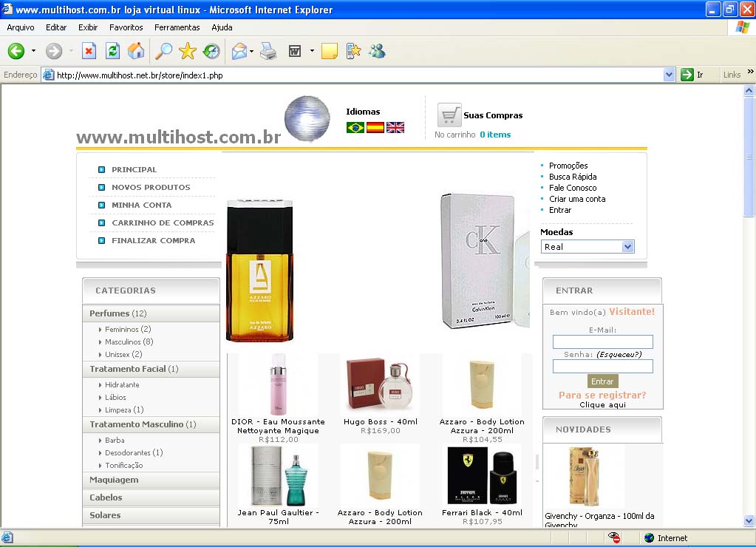The height and width of the screenshot is (547, 756).
Task: Expand the Tratamento Facial (1) category header
Action: (x=151, y=369)
